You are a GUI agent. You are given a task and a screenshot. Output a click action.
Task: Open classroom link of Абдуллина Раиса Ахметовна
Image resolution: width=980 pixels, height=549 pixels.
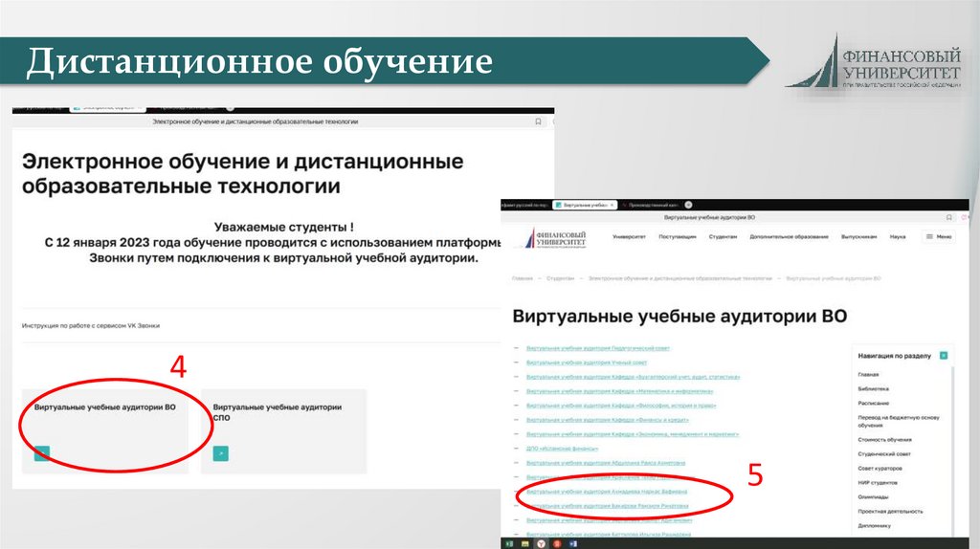(x=606, y=463)
